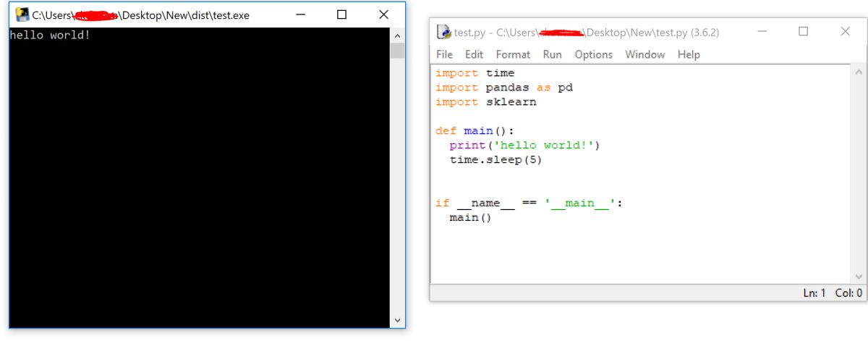Maximize the test.py IDLE window
Screen dimensions: 868x341
pos(803,32)
